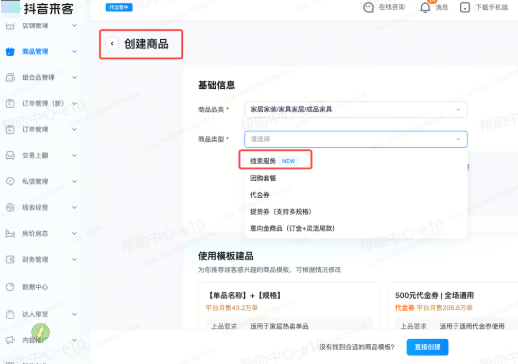This screenshot has width=518, height=364.
Task: Choose the 【单品名称】+【规格】 template card
Action: coord(289,307)
